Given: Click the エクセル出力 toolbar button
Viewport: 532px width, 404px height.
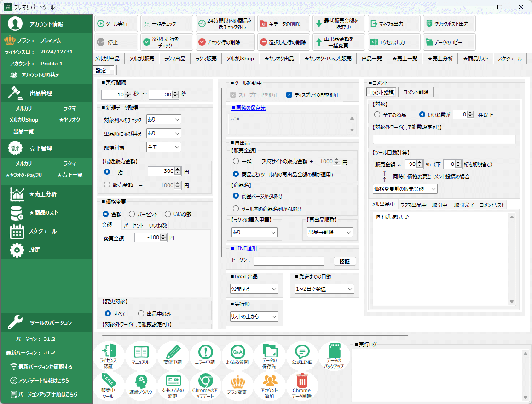Looking at the screenshot, I should tap(394, 42).
